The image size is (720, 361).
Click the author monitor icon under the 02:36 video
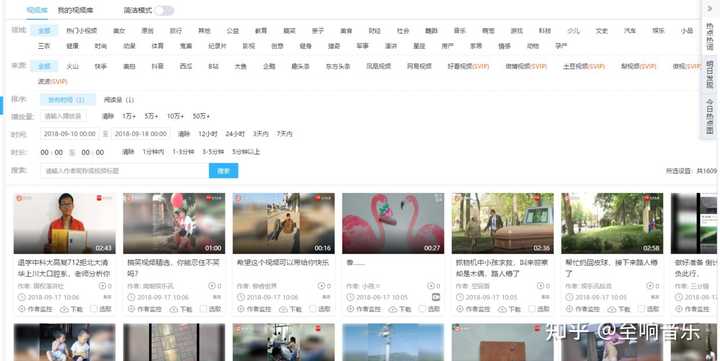459,309
